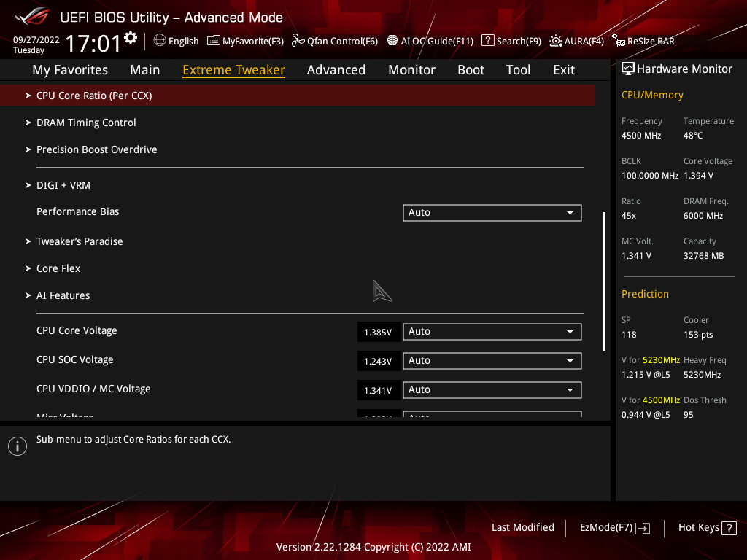Click the 1.385V CPU Core Voltage value
The image size is (747, 560).
(x=379, y=332)
